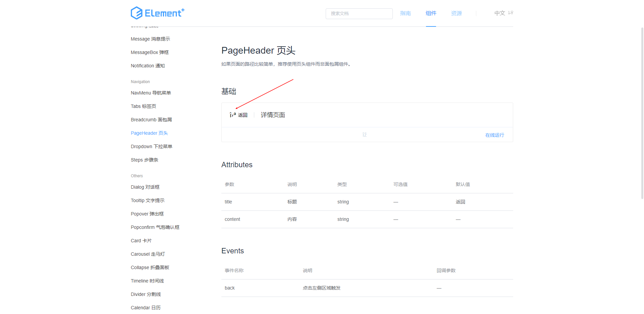Viewport: 644px width, 314px height.
Task: Open the 资源 nav tab
Action: tap(456, 13)
